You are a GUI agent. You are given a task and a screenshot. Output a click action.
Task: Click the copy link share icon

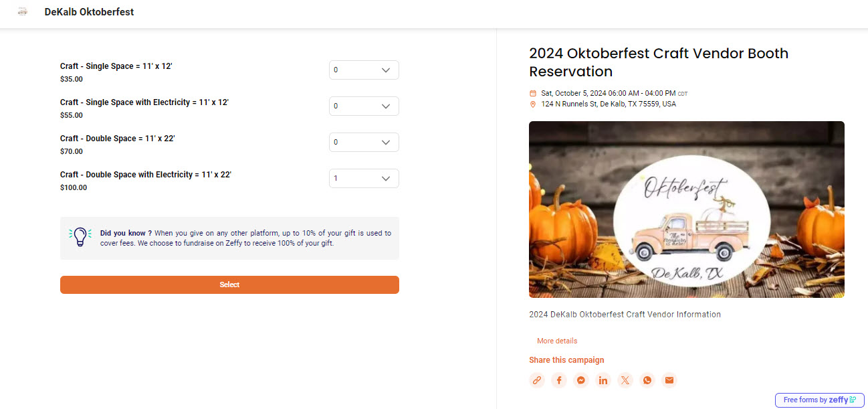coord(536,380)
